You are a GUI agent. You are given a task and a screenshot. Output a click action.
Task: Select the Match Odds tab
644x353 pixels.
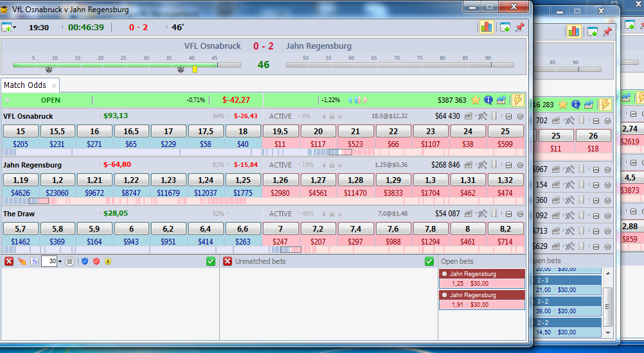[24, 85]
